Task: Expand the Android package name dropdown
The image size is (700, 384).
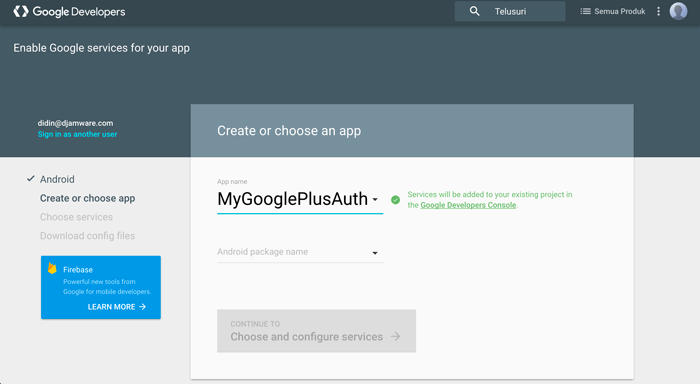Action: (x=375, y=253)
